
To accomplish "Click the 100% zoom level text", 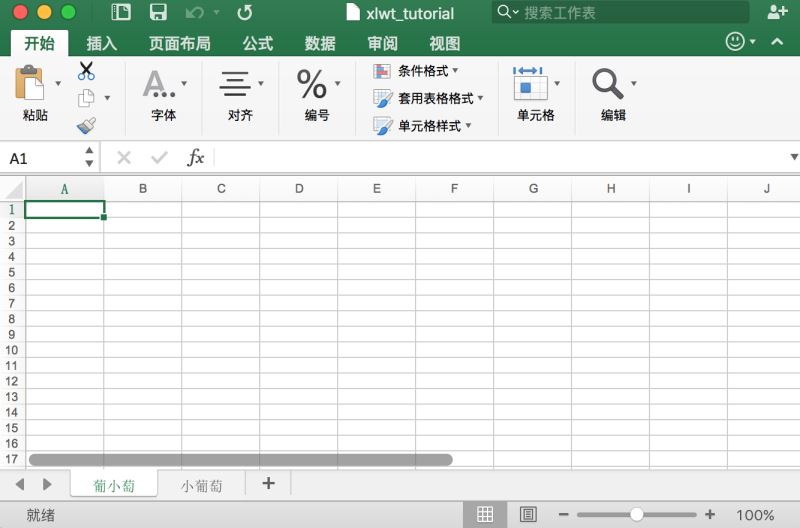I will tap(755, 515).
